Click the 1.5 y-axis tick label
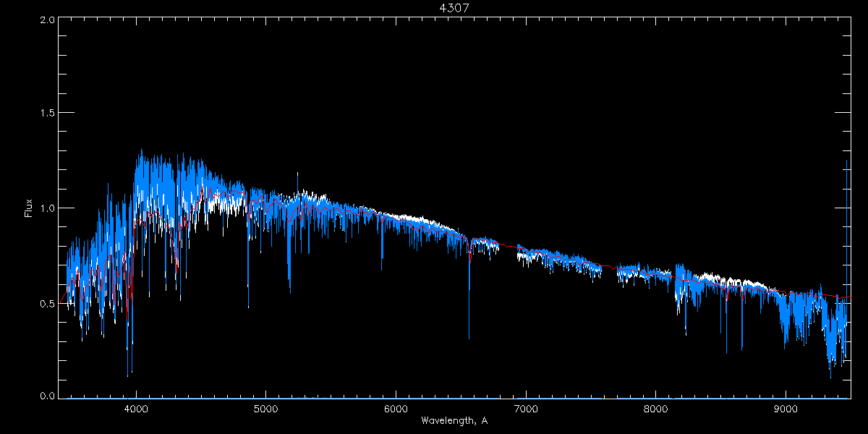This screenshot has width=868, height=434. point(48,114)
